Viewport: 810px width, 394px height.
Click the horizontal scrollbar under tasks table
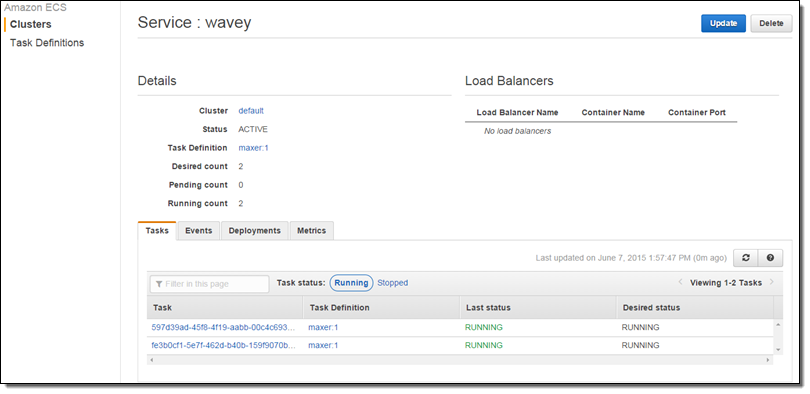(x=460, y=360)
